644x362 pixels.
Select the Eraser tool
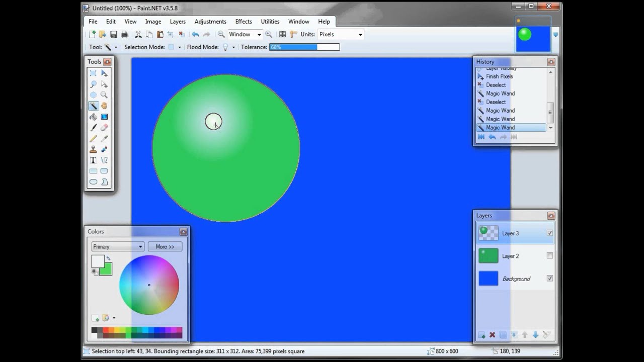[104, 128]
